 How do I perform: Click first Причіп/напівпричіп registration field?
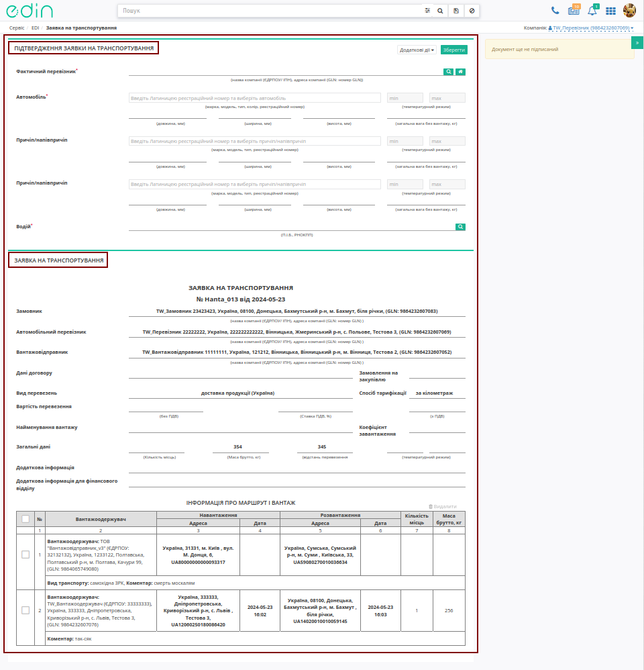click(254, 142)
